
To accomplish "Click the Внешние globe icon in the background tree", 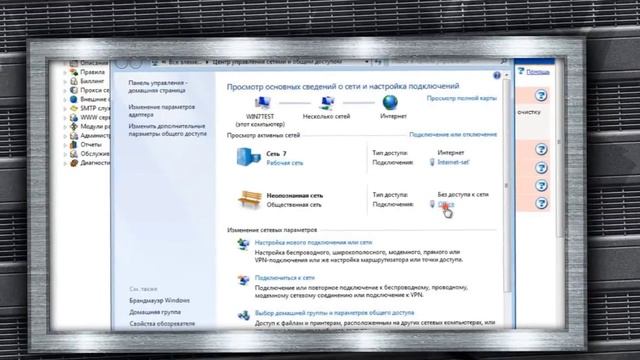I will [x=74, y=99].
